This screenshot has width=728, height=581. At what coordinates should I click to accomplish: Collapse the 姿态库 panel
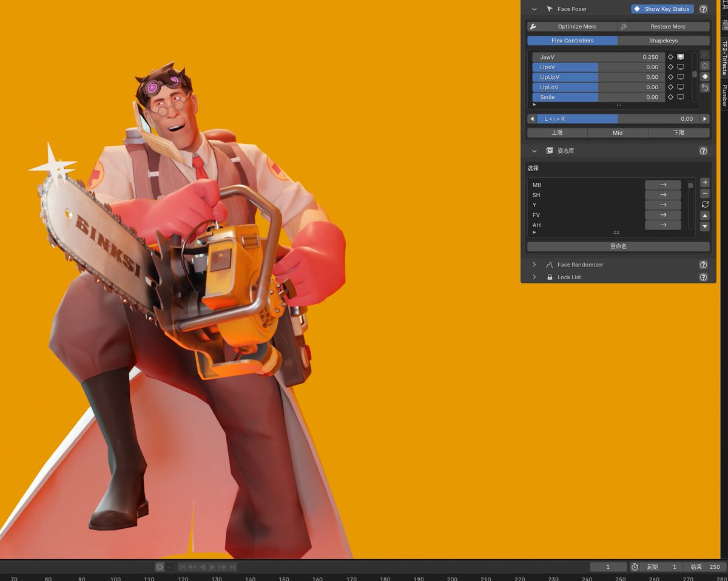534,151
